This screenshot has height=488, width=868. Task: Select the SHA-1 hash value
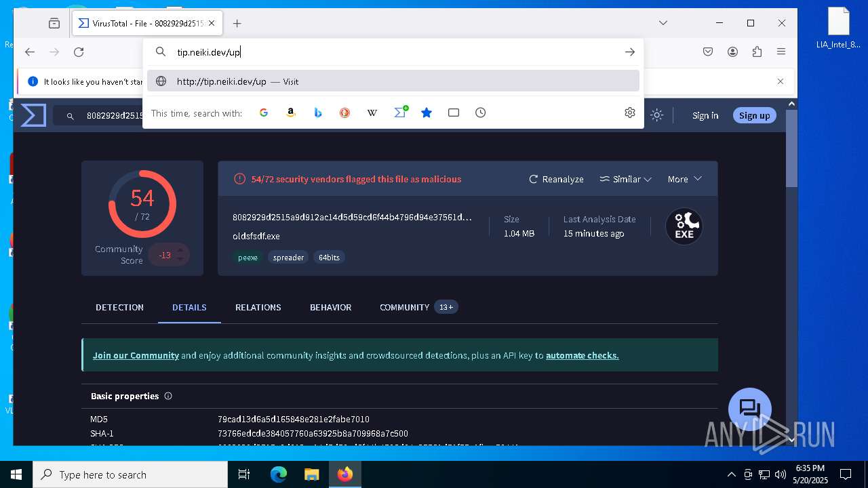pyautogui.click(x=313, y=433)
